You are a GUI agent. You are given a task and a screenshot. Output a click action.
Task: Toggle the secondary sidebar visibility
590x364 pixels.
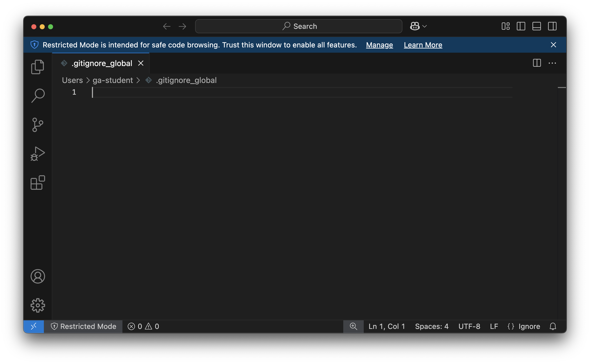tap(552, 26)
